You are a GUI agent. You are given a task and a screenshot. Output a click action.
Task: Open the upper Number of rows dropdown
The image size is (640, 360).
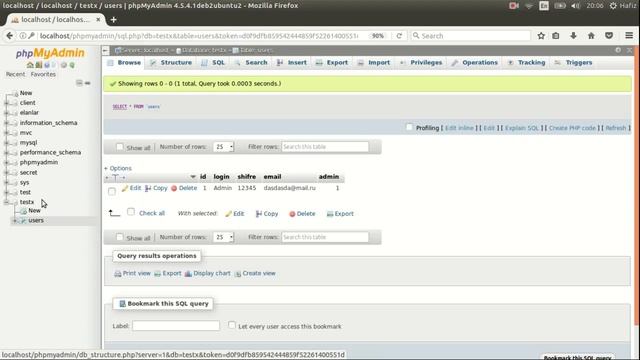(x=223, y=147)
